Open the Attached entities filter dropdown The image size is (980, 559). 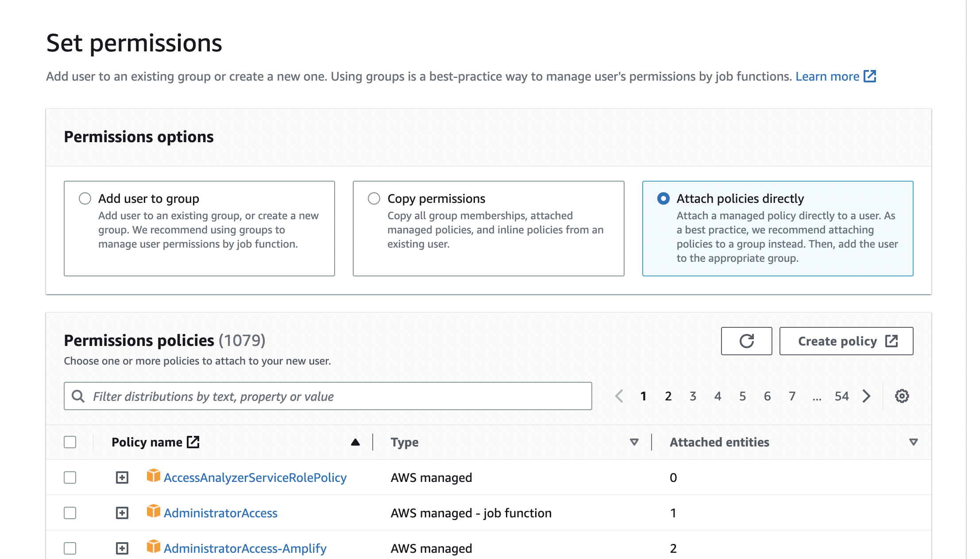pyautogui.click(x=912, y=442)
